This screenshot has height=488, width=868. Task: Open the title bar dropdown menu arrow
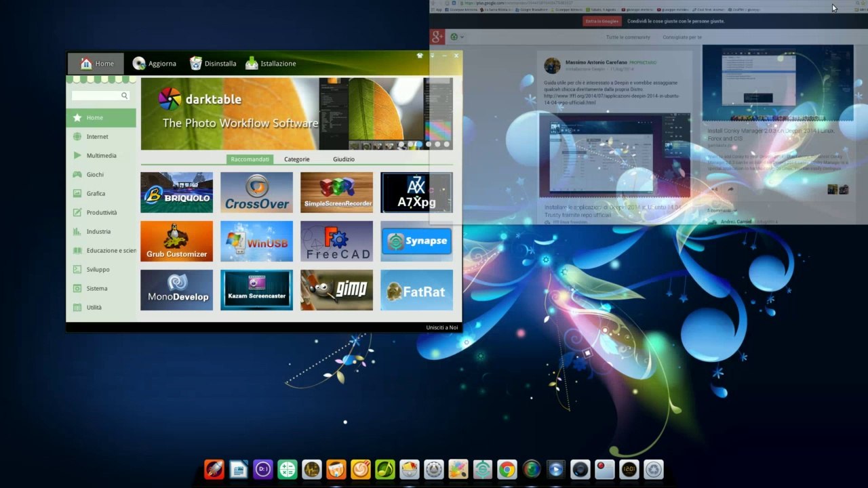pyautogui.click(x=432, y=56)
